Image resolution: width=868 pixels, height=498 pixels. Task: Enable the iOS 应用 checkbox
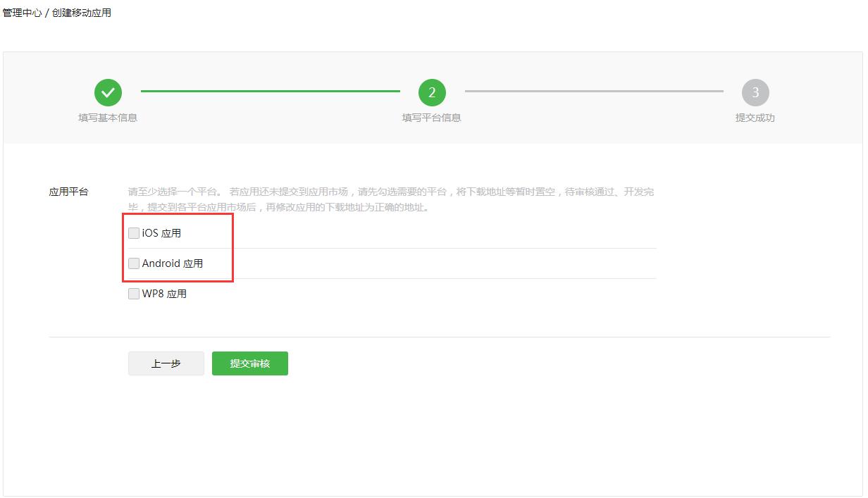pyautogui.click(x=133, y=232)
